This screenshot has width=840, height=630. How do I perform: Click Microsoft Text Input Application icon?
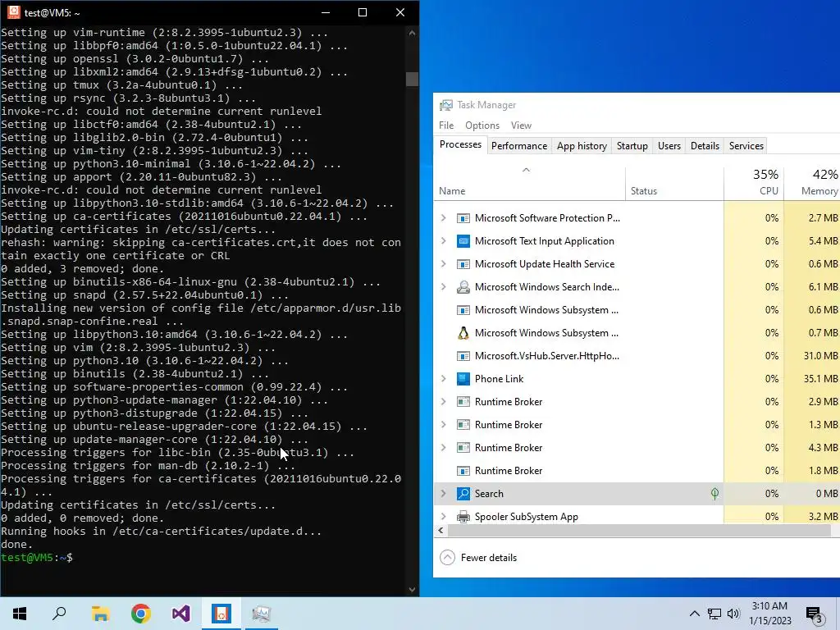pyautogui.click(x=463, y=241)
